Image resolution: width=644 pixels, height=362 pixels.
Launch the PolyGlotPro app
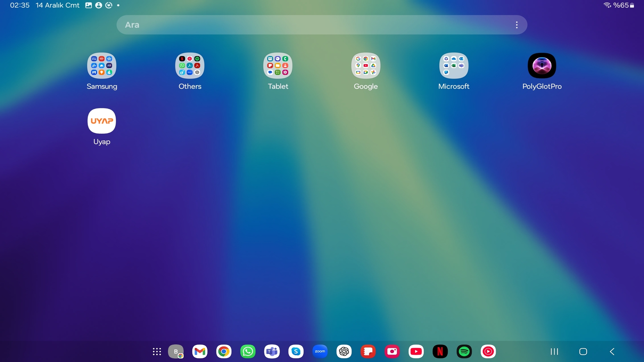pyautogui.click(x=542, y=66)
